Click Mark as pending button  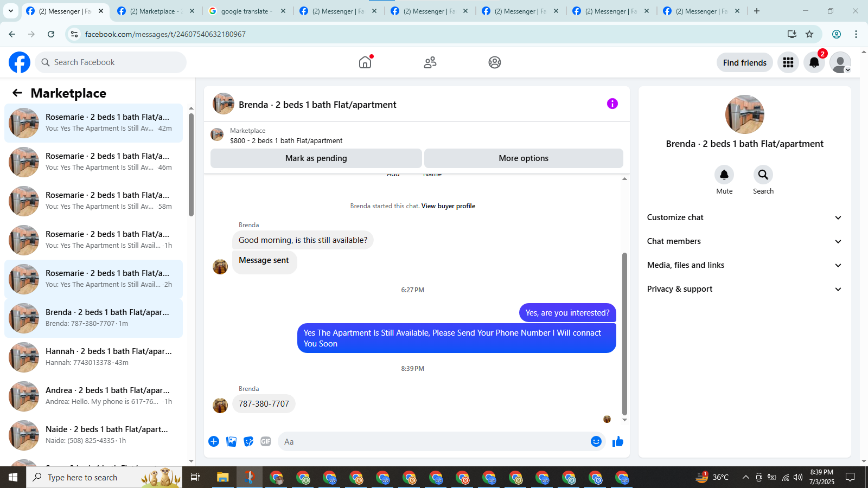click(x=316, y=158)
